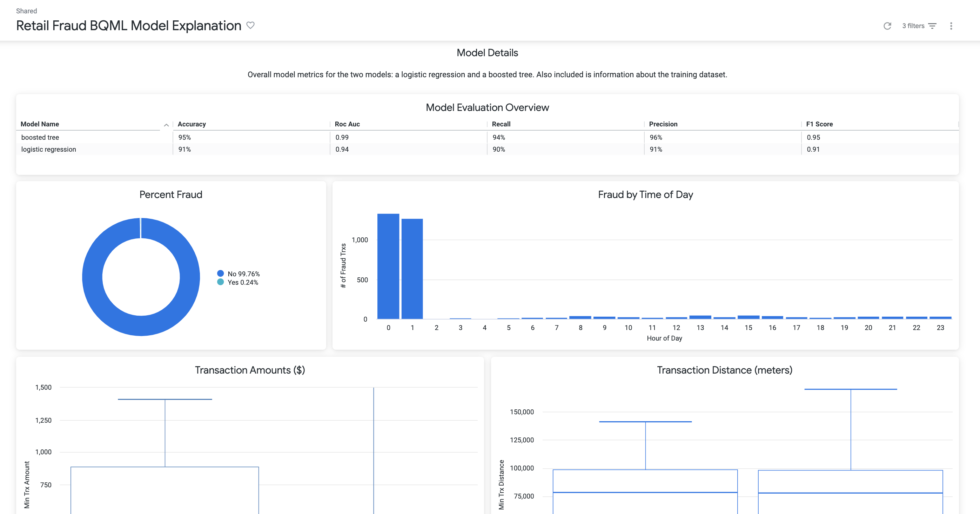The image size is (980, 514).
Task: Select the hour 1 fraud bar
Action: [x=412, y=269]
